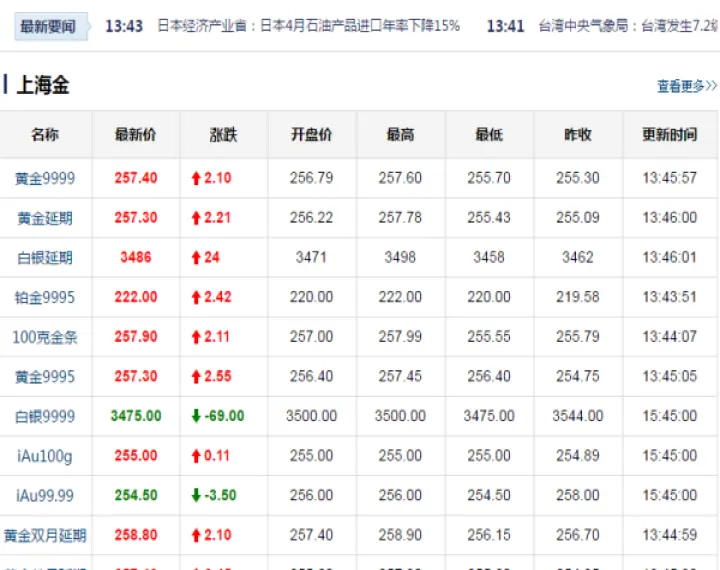Click the 最低 column header

[x=489, y=135]
